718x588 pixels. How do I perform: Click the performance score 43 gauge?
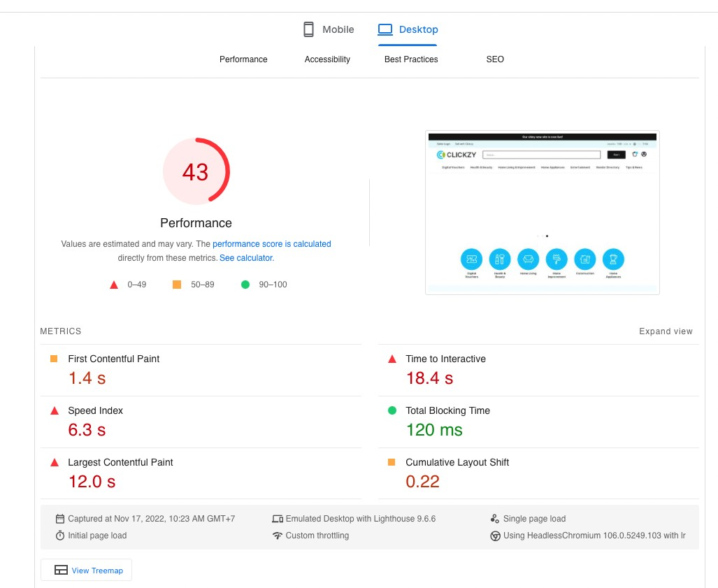pyautogui.click(x=196, y=171)
